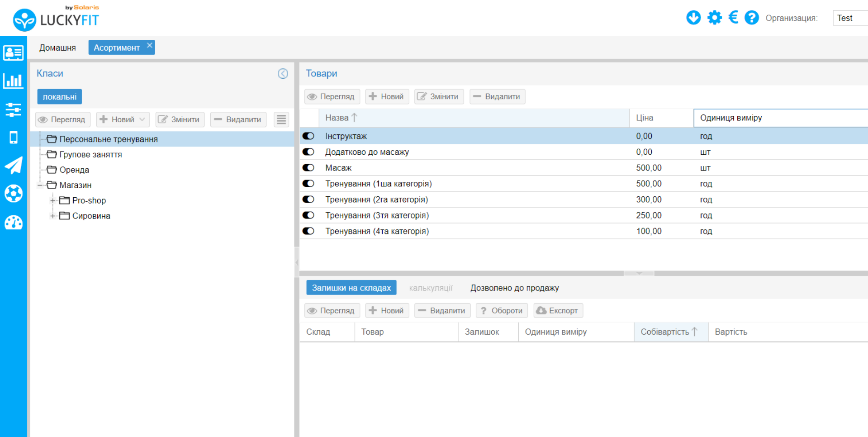Click the Вартість column header
868x437 pixels.
(787, 332)
